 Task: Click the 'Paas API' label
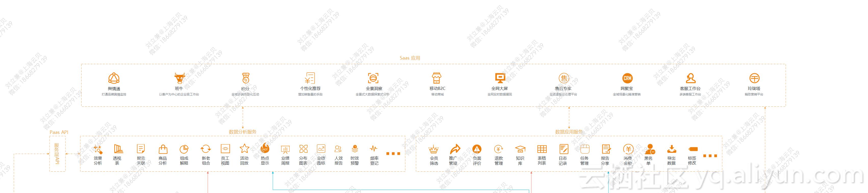pos(59,132)
